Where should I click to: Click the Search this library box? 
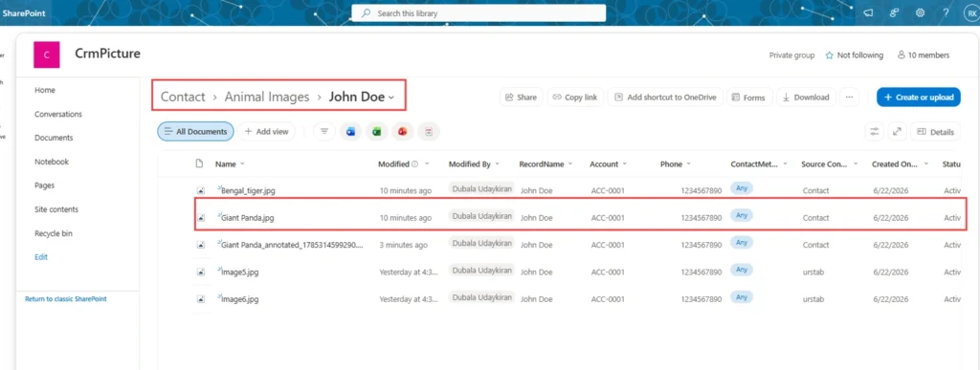tap(479, 13)
